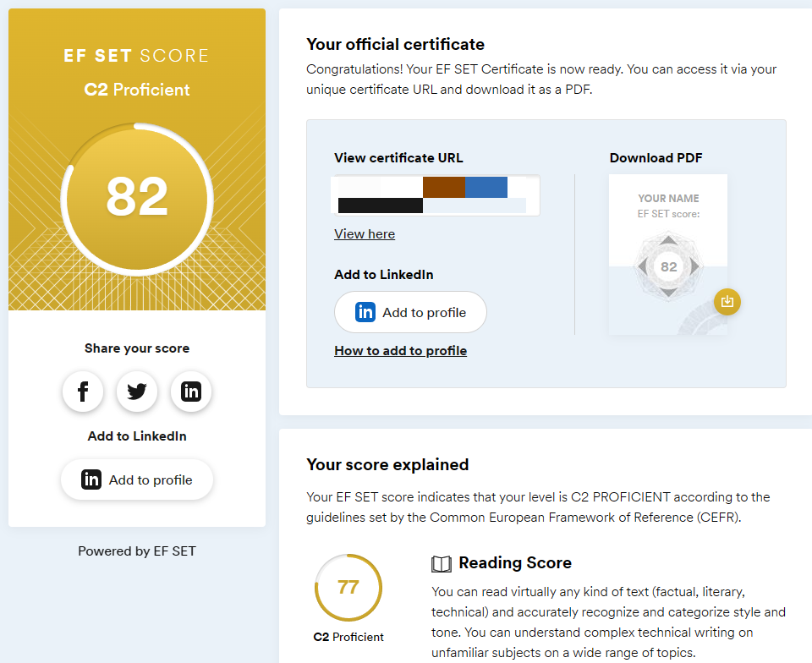The width and height of the screenshot is (812, 663).
Task: Share score on Facebook
Action: [83, 392]
